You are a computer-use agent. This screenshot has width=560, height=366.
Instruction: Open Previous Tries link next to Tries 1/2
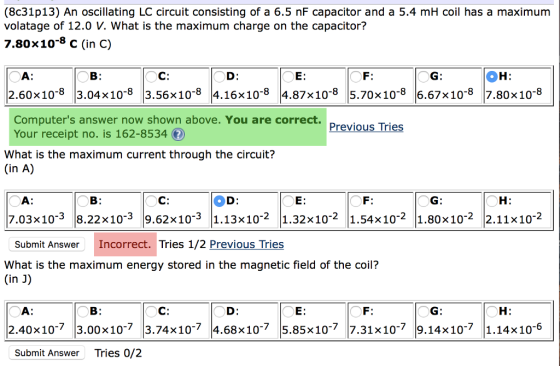click(246, 244)
